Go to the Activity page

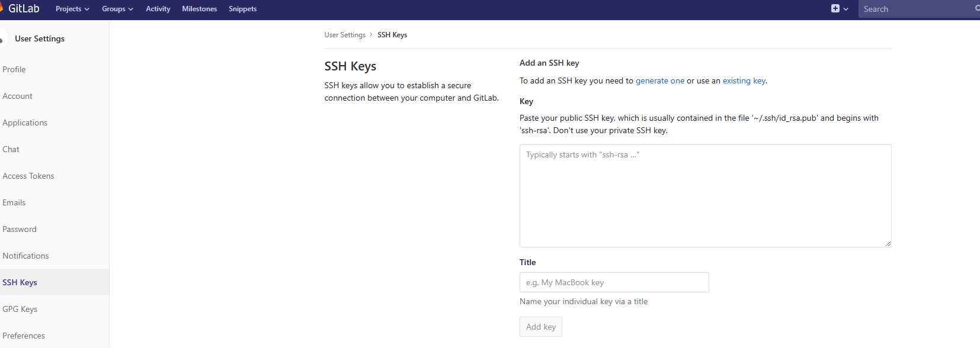pos(158,9)
